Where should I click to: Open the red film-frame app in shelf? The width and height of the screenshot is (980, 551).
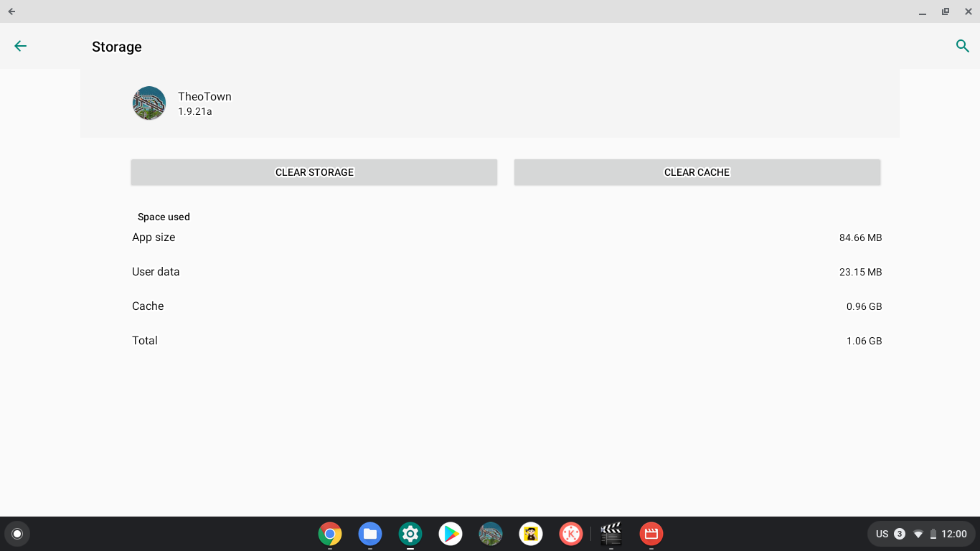[651, 534]
